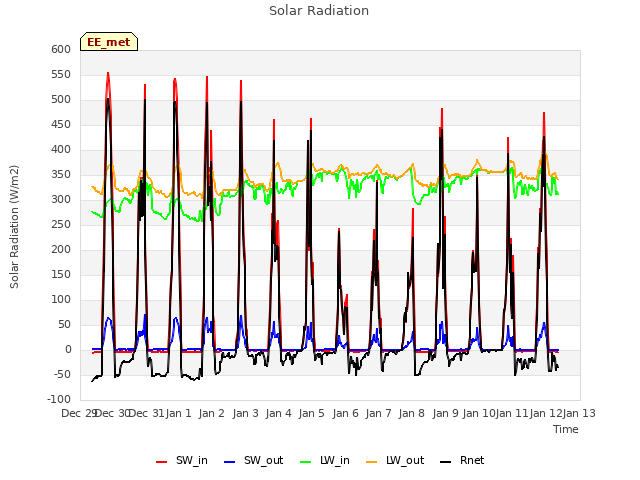The image size is (640, 480).
Task: Click the 600 y-axis tick label
Action: [61, 49]
